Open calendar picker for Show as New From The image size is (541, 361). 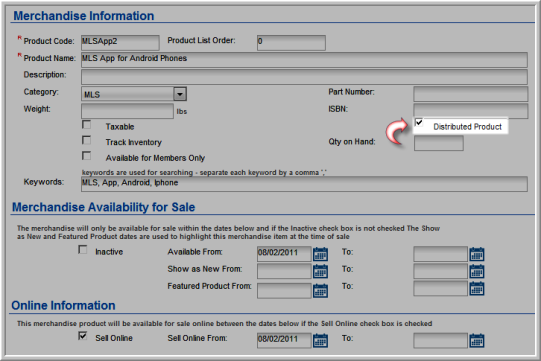point(320,271)
